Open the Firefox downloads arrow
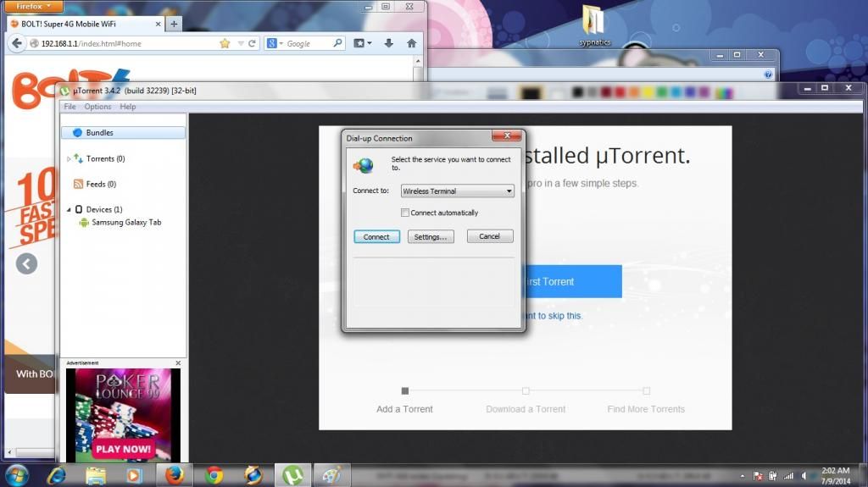The height and width of the screenshot is (487, 868). [x=388, y=43]
